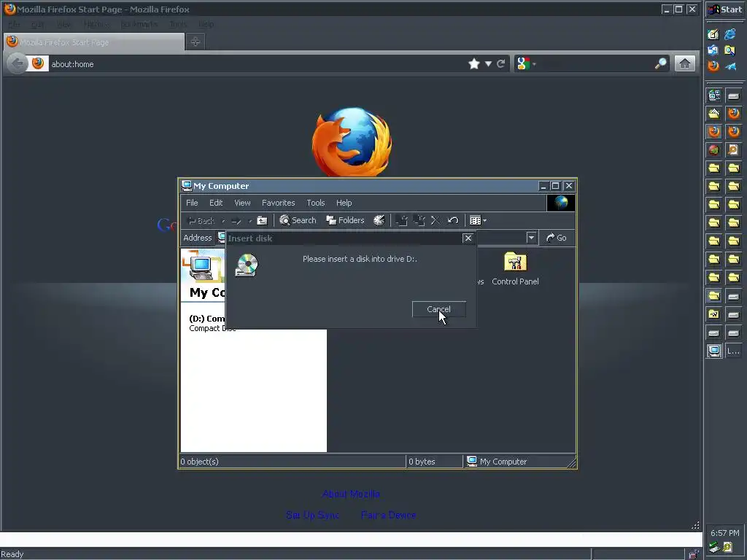The image size is (747, 560).
Task: Reload the page in Firefox
Action: (x=500, y=64)
